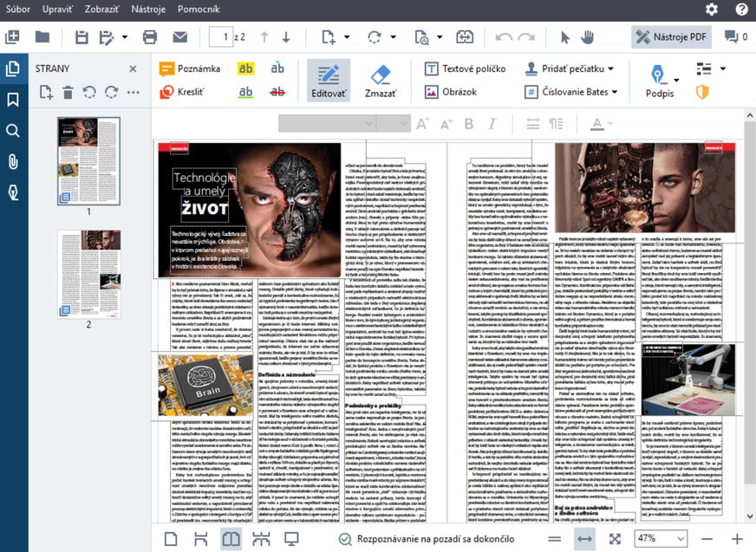Delete selected page with trash icon
The height and width of the screenshot is (552, 756).
(x=68, y=92)
